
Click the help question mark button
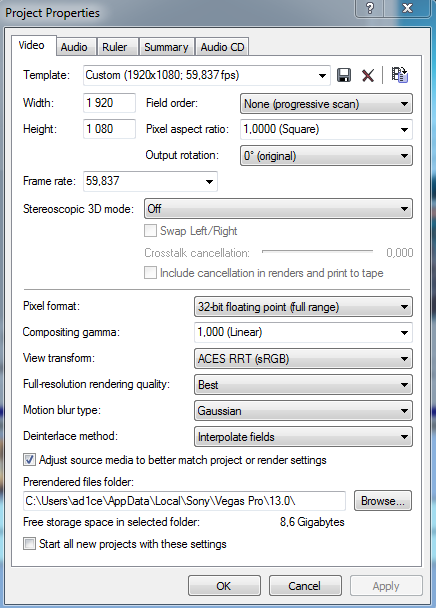tap(370, 9)
